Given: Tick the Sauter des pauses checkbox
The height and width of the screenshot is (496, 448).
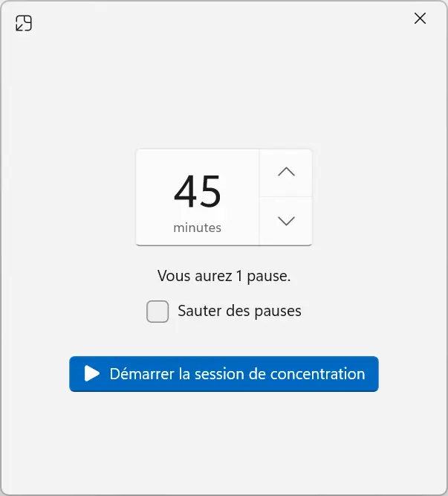Looking at the screenshot, I should pos(158,312).
